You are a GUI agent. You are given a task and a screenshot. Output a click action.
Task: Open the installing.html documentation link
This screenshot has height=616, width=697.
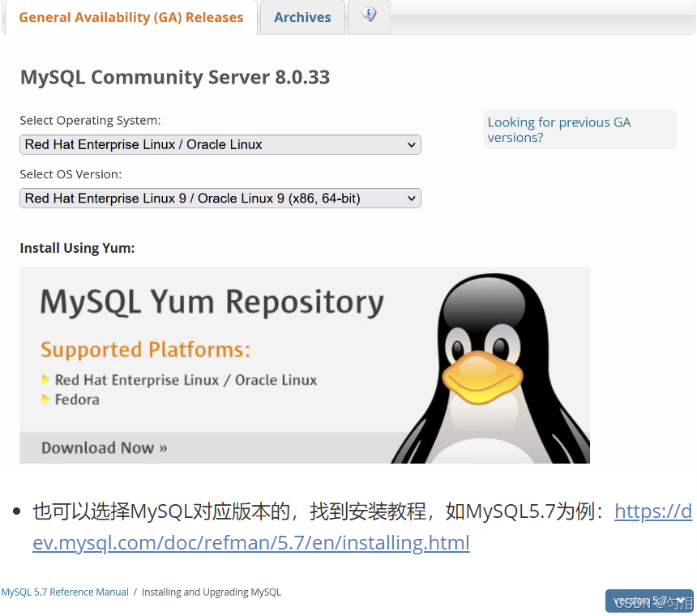250,542
